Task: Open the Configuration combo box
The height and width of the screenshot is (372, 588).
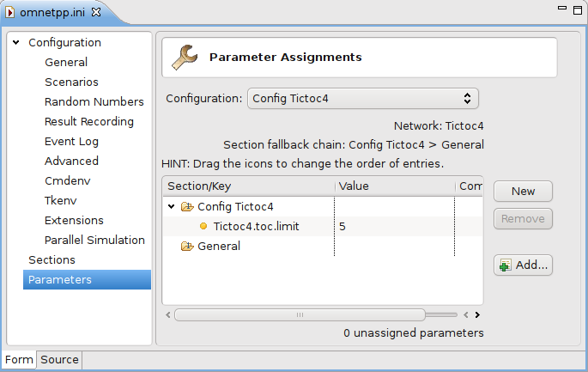Action: click(363, 98)
